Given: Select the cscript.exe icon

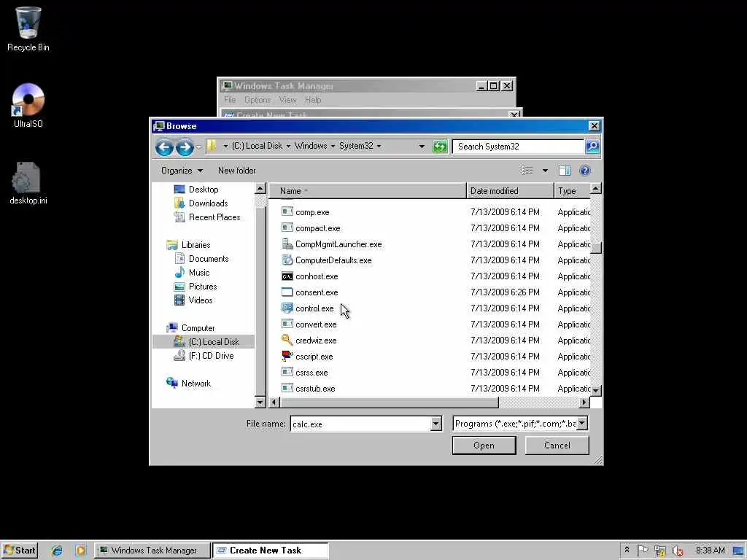Looking at the screenshot, I should 287,356.
